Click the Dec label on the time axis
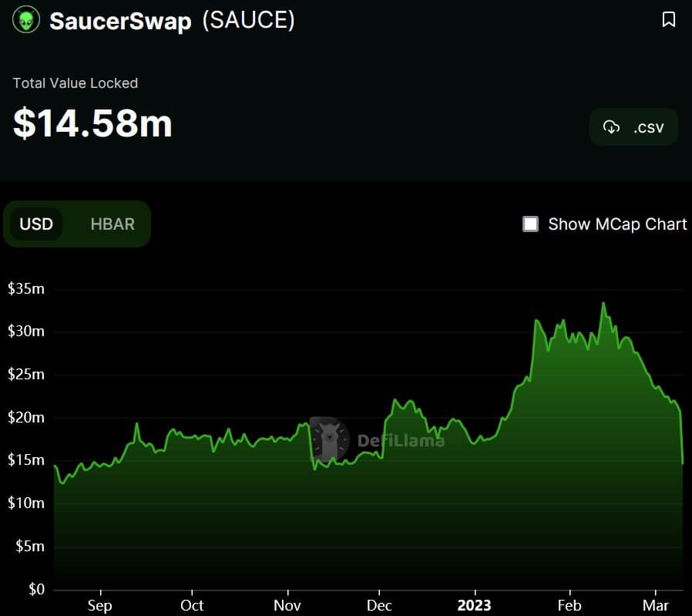This screenshot has height=616, width=692. pyautogui.click(x=380, y=605)
